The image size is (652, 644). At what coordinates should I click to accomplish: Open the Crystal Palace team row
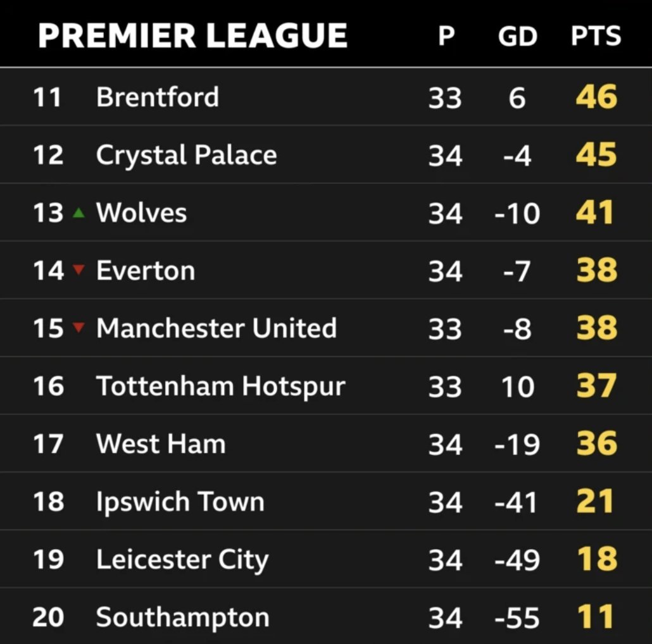(x=326, y=154)
